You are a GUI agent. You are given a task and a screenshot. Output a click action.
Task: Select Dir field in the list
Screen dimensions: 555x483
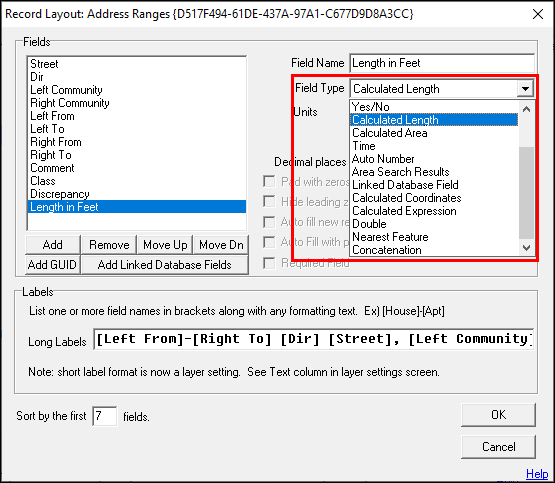click(137, 77)
